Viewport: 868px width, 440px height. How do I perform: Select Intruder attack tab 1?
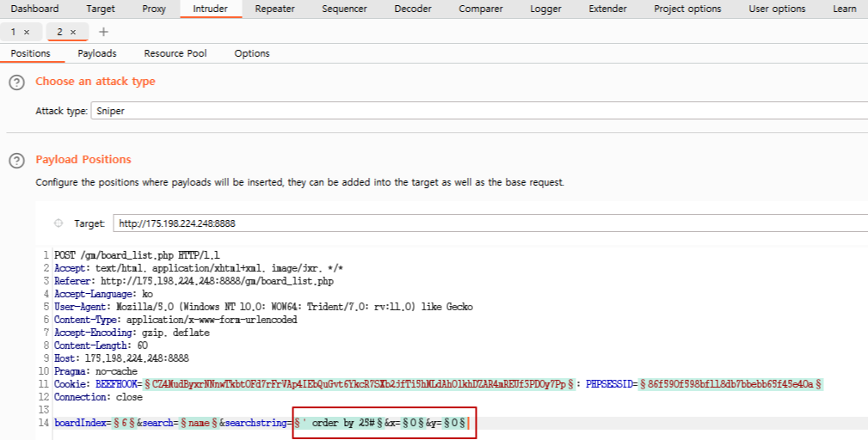(13, 32)
